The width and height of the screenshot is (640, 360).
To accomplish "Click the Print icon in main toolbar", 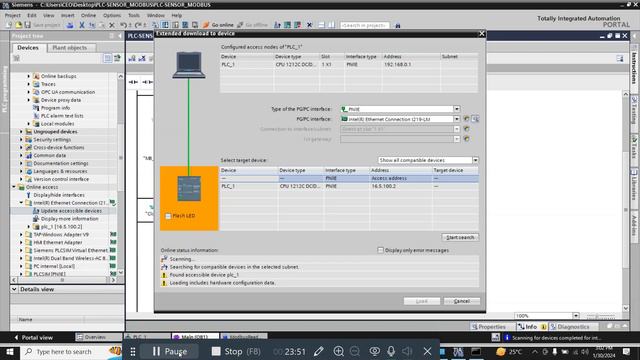I will point(70,25).
